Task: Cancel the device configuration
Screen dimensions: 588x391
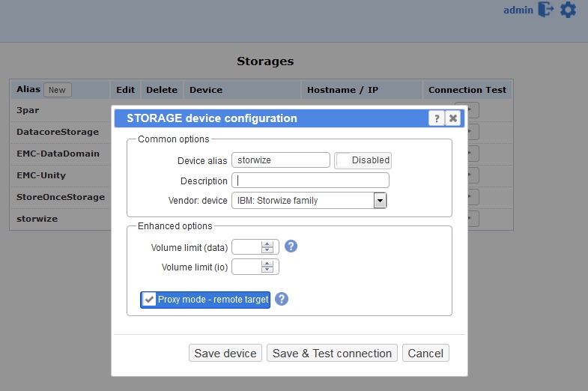Action: point(425,353)
